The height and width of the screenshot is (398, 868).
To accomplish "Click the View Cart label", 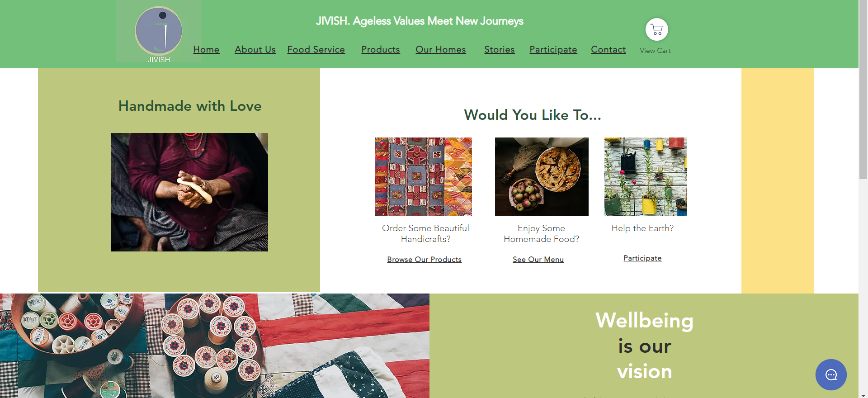I will pyautogui.click(x=655, y=51).
